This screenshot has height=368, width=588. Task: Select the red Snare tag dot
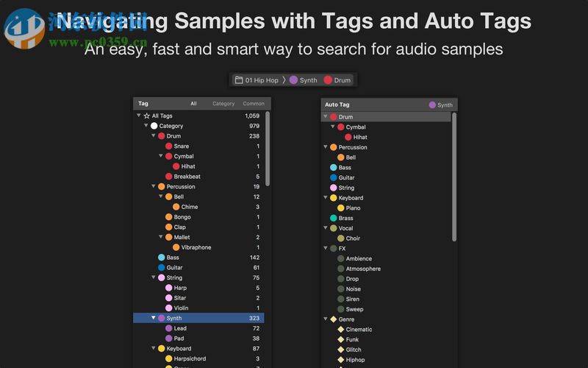click(x=169, y=146)
